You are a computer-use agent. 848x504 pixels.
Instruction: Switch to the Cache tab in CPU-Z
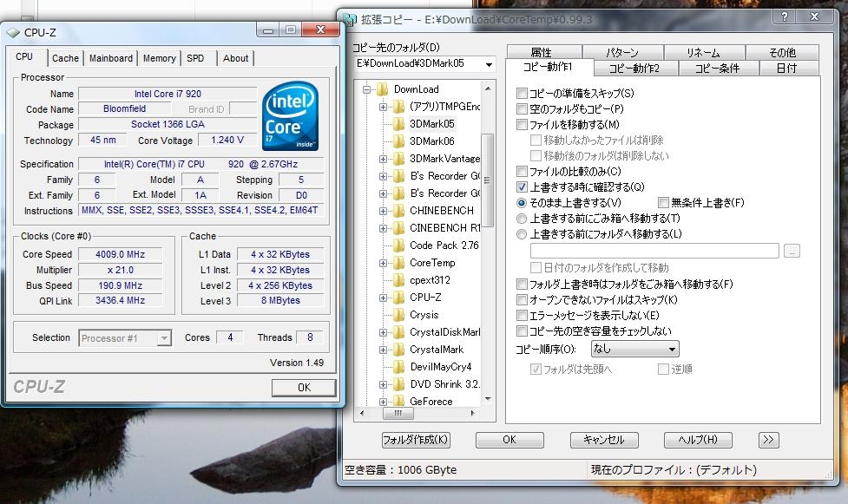(65, 58)
